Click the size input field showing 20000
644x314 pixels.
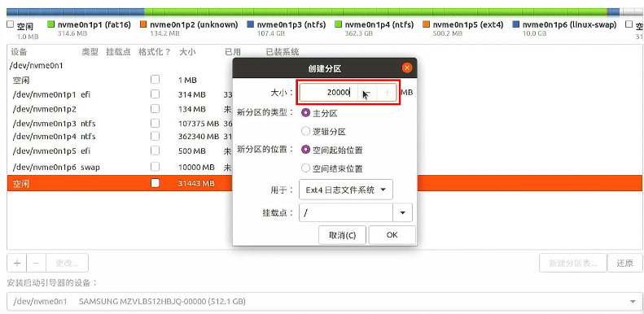click(329, 93)
